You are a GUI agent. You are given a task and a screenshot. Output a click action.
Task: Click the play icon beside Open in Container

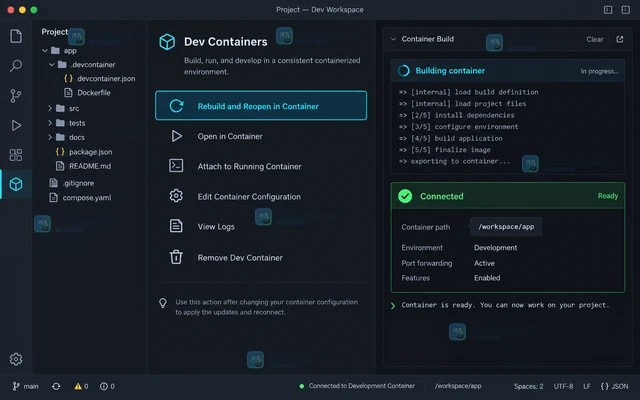[x=176, y=136]
